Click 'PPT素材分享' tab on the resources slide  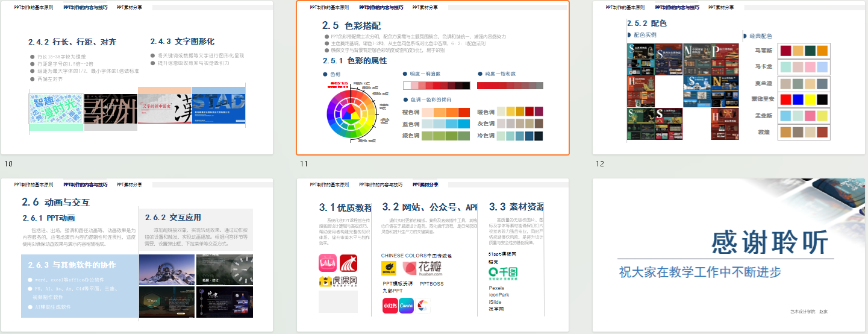[x=425, y=184]
